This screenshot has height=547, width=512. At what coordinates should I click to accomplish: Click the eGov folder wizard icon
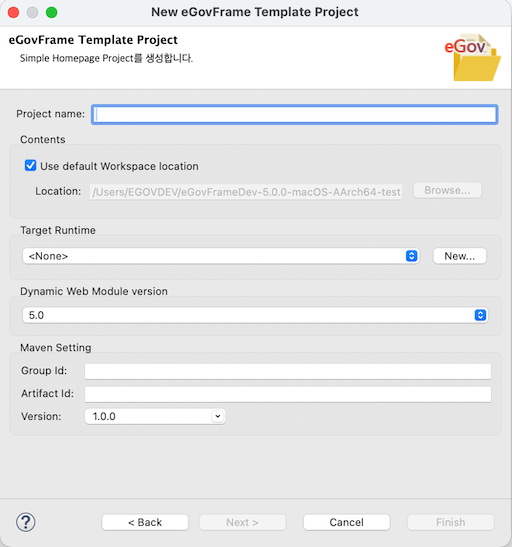[473, 58]
